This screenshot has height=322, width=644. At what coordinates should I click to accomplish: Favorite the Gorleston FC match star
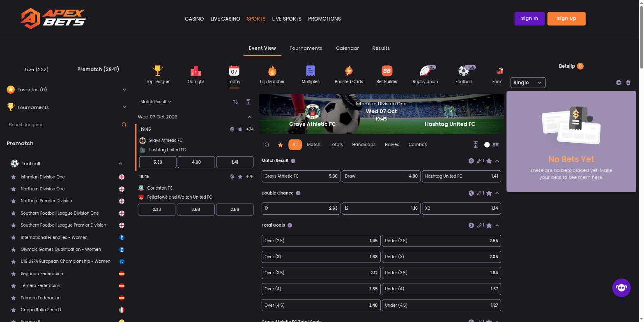240,177
